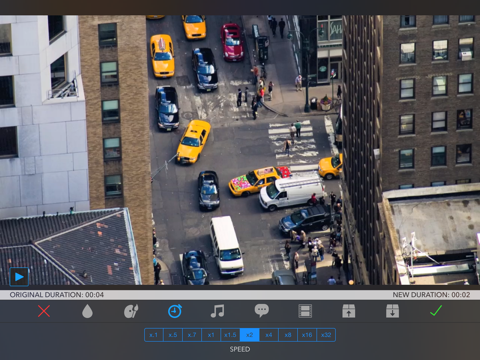Set speed to x1.5
The width and height of the screenshot is (480, 360).
tap(230, 335)
